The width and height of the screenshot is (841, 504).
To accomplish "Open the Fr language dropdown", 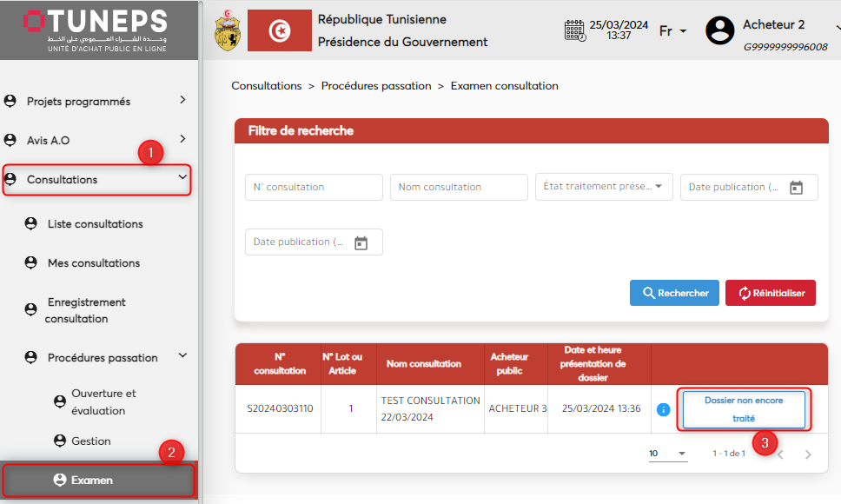I will click(x=672, y=31).
